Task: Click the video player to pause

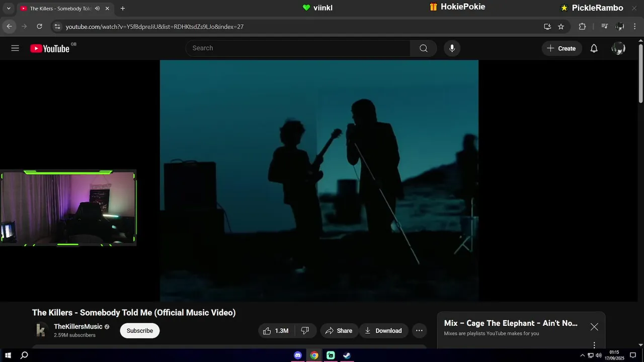Action: 319,181
